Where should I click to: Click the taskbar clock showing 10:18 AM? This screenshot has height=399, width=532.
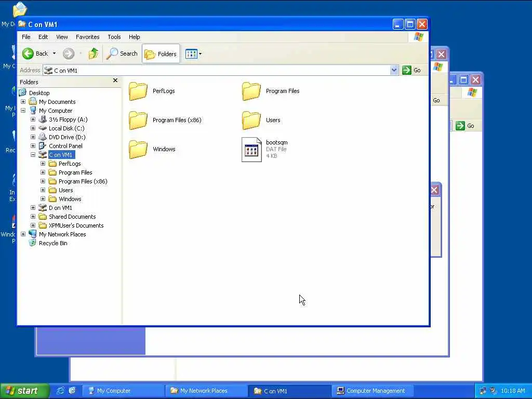[x=513, y=391]
